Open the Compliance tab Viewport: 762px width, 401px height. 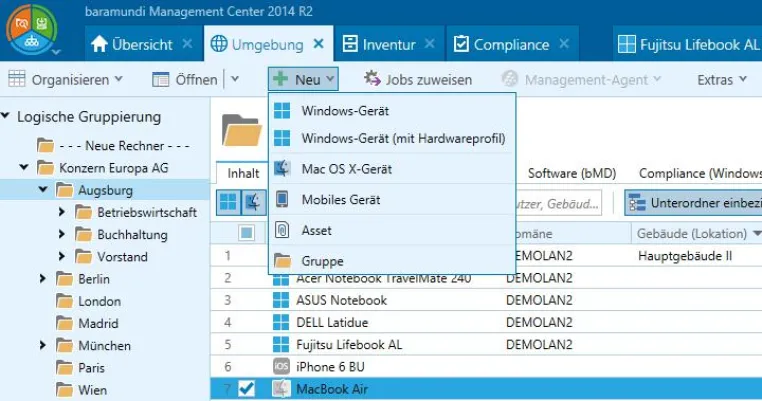pos(502,45)
